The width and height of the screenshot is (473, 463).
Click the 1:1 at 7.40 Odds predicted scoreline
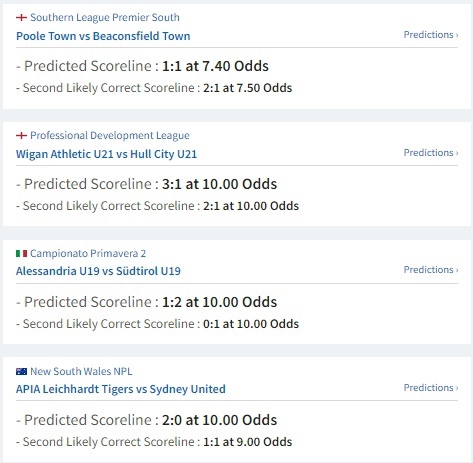click(215, 66)
